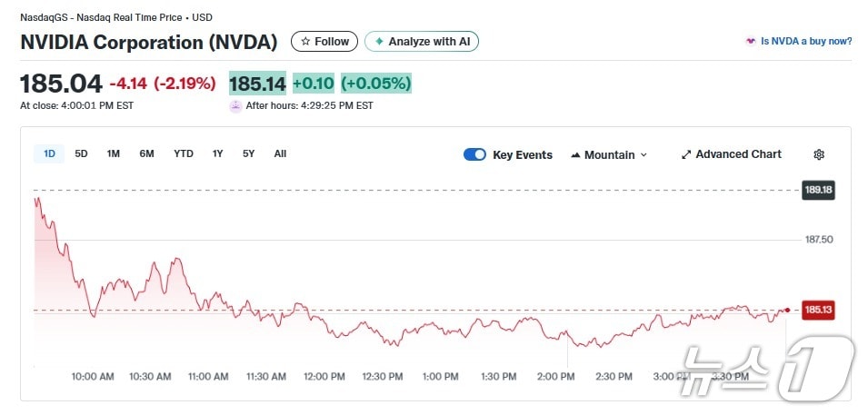Click the sparkle icon in Analyze with AI
The width and height of the screenshot is (868, 415).
coord(379,42)
